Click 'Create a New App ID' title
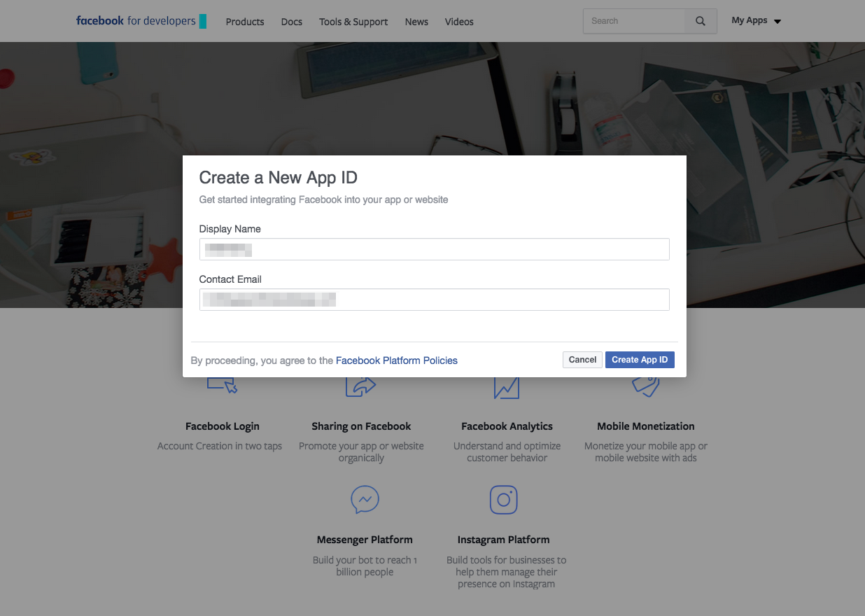865x616 pixels. point(279,177)
